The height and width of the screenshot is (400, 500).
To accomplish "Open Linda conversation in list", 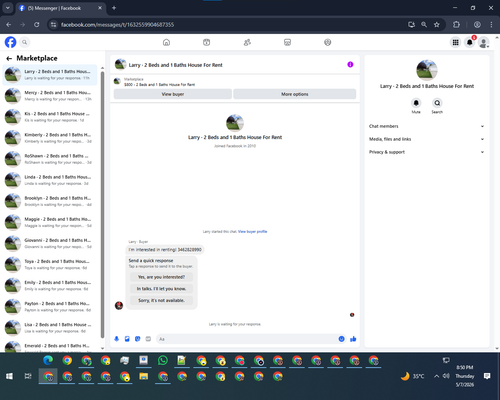I will point(50,180).
